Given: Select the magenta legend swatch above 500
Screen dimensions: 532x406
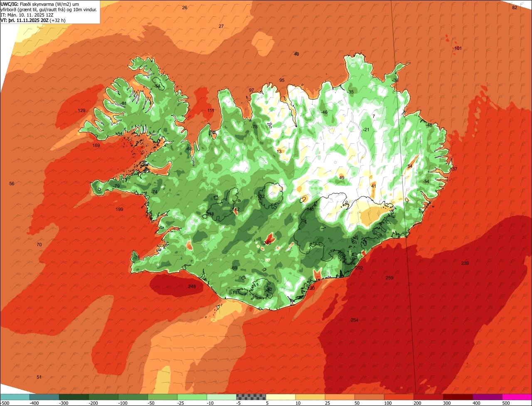Looking at the screenshot, I should point(517,397).
